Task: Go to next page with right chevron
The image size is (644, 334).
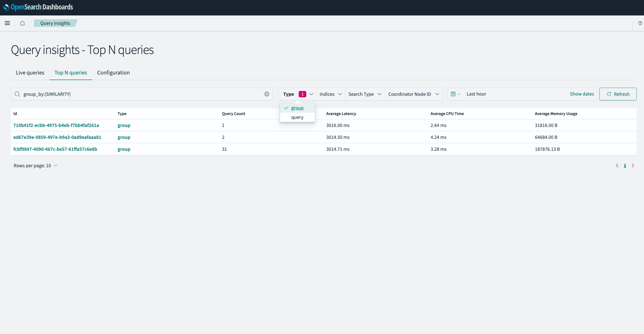Action: click(633, 165)
